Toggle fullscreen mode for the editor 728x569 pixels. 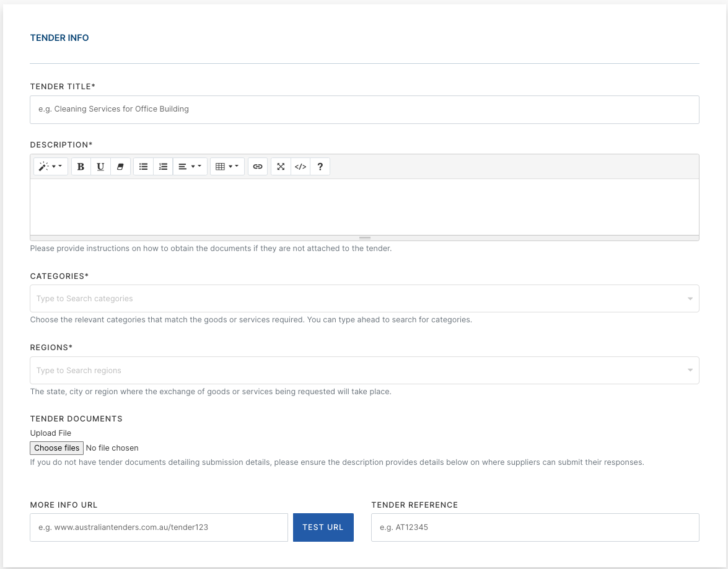pos(281,167)
